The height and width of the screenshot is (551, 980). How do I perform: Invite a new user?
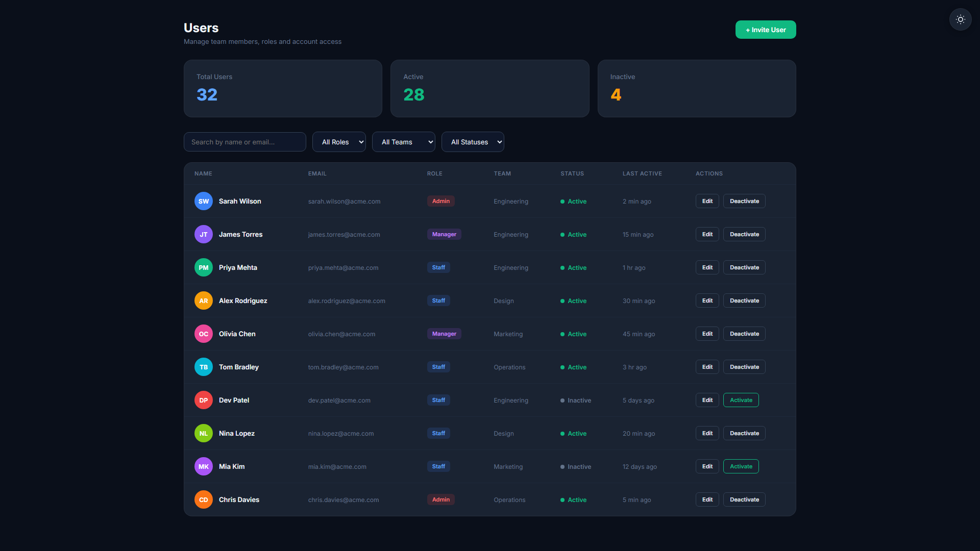coord(766,30)
